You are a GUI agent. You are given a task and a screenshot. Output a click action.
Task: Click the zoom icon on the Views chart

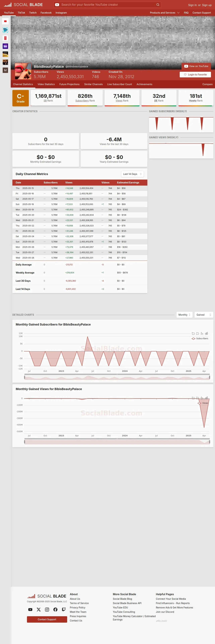pyautogui.click(x=193, y=398)
